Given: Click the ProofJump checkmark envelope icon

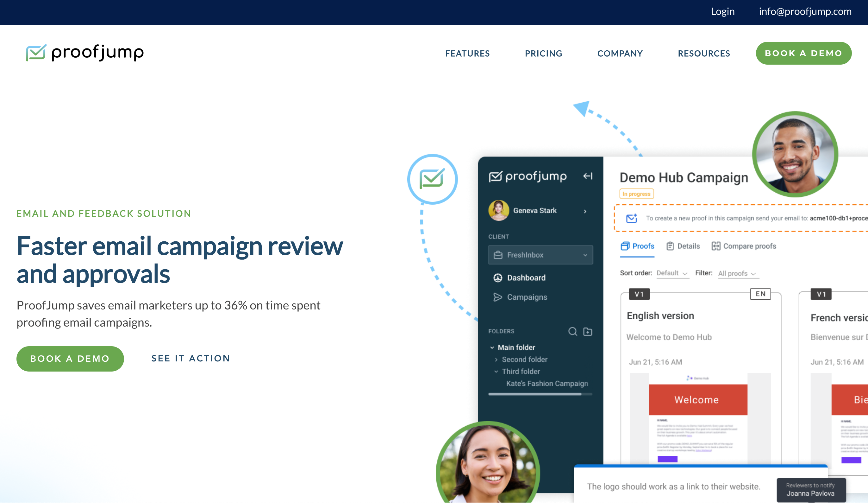Looking at the screenshot, I should tap(34, 53).
